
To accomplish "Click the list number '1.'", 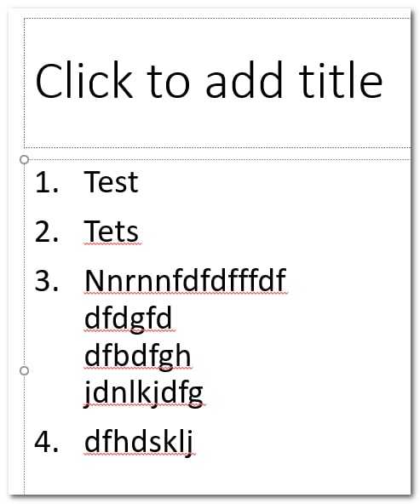I will [x=47, y=182].
